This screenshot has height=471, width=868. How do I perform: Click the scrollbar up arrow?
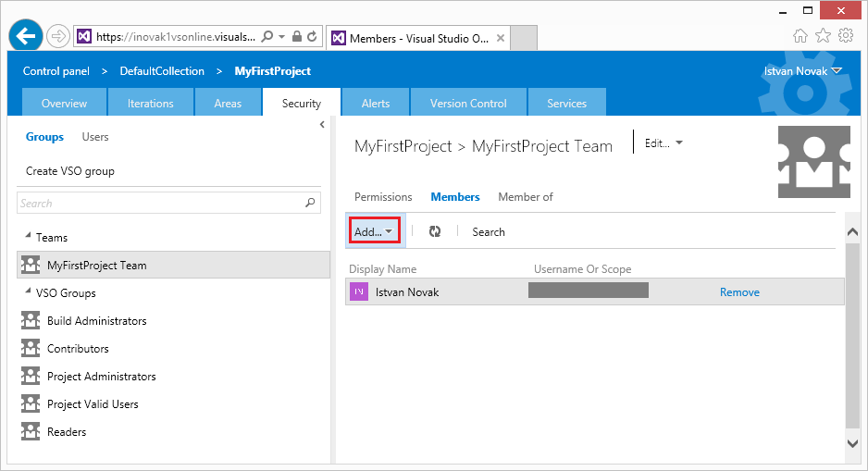(852, 232)
